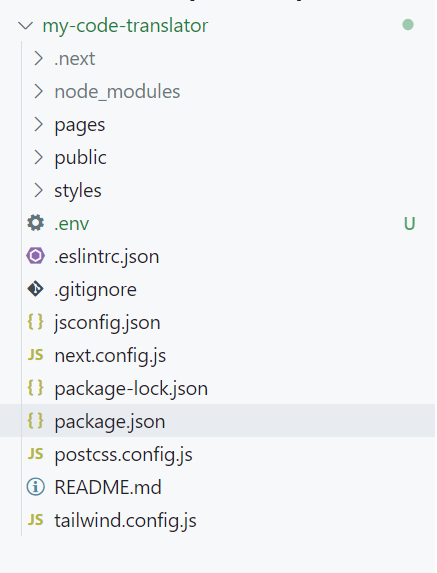Expand the styles folder chevron
This screenshot has height=573, width=437.
coord(38,190)
